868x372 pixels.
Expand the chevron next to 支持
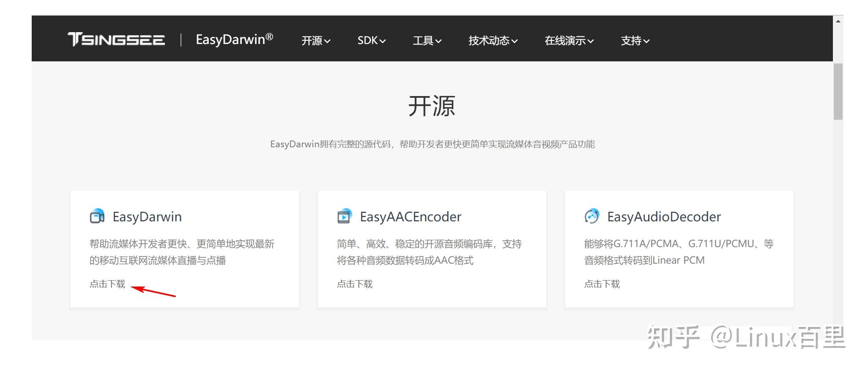click(646, 41)
